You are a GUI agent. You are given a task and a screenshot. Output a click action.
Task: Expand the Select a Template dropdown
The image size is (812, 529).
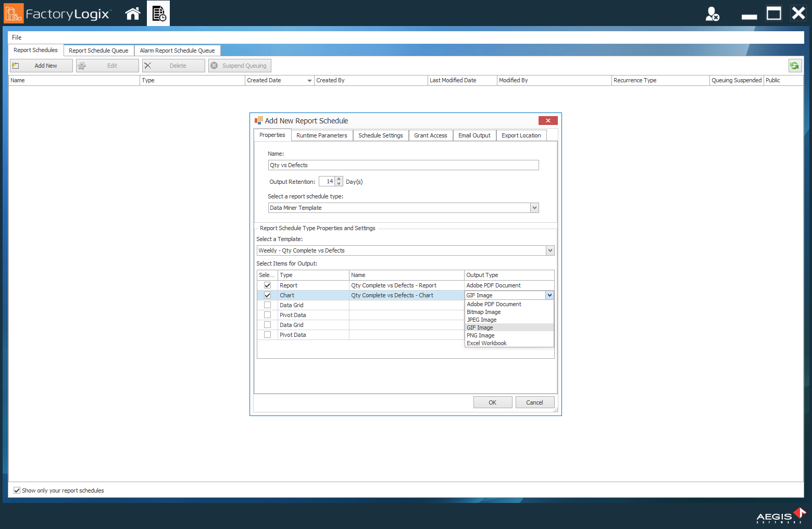550,250
